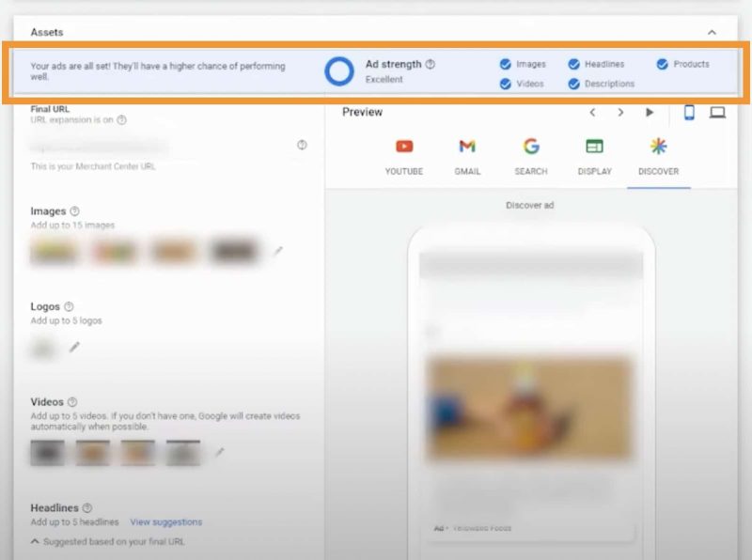752x560 pixels.
Task: Click the Ad strength help icon
Action: point(431,65)
